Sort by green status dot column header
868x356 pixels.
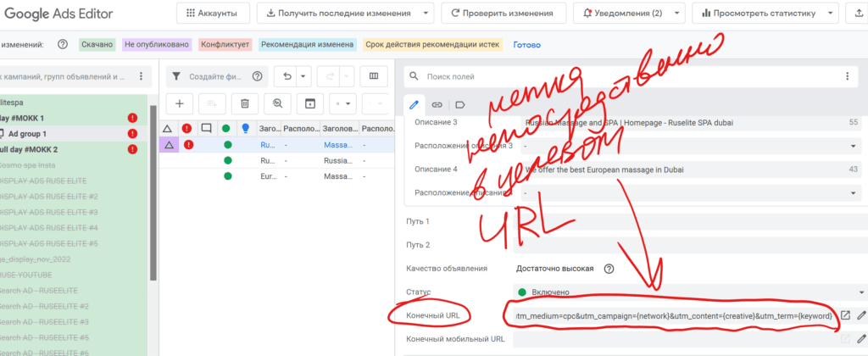pyautogui.click(x=225, y=129)
